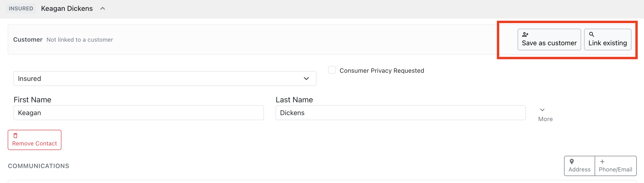This screenshot has width=644, height=183.
Task: Open the Insured contact type dropdown
Action: pyautogui.click(x=165, y=78)
